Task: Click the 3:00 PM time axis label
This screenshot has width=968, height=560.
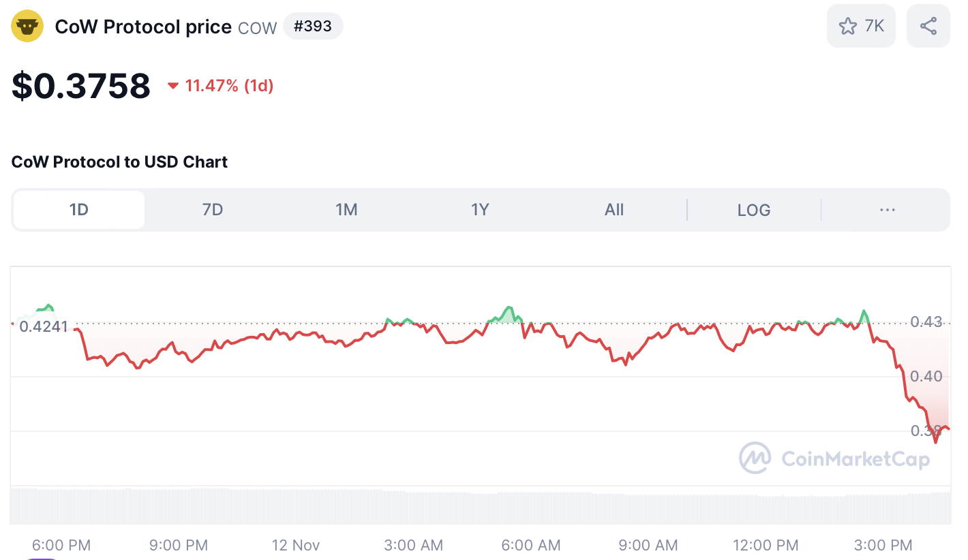Action: (883, 545)
